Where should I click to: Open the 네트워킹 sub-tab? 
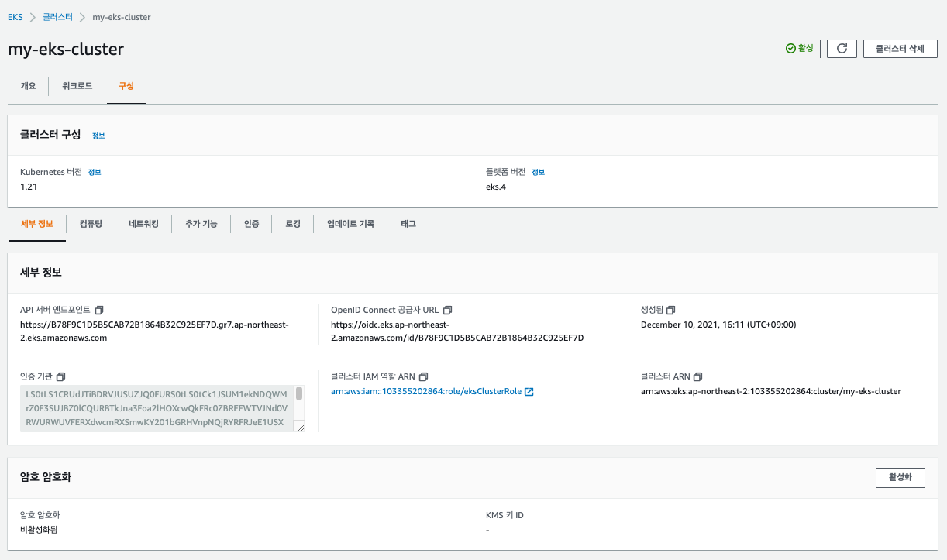[x=143, y=224]
